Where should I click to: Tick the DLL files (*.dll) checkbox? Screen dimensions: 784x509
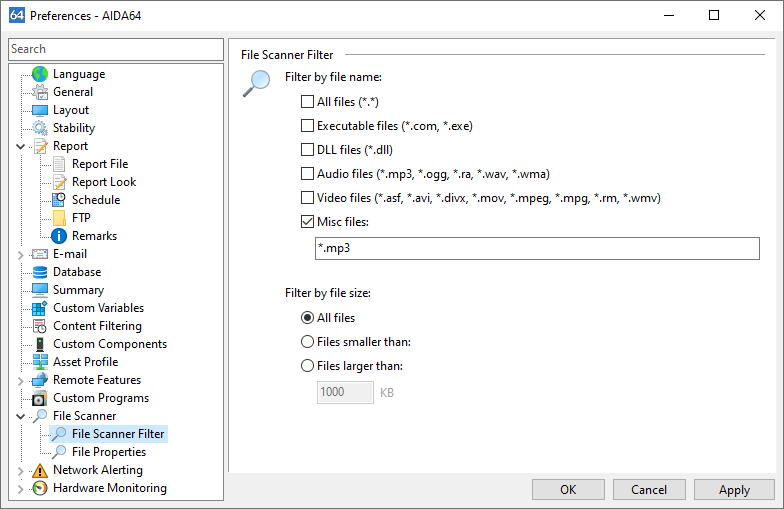coord(307,150)
